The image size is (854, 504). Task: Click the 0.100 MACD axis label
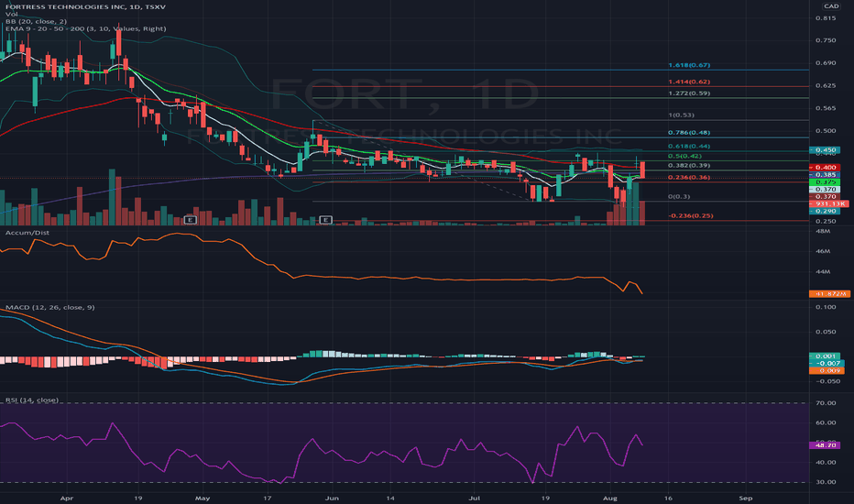826,307
